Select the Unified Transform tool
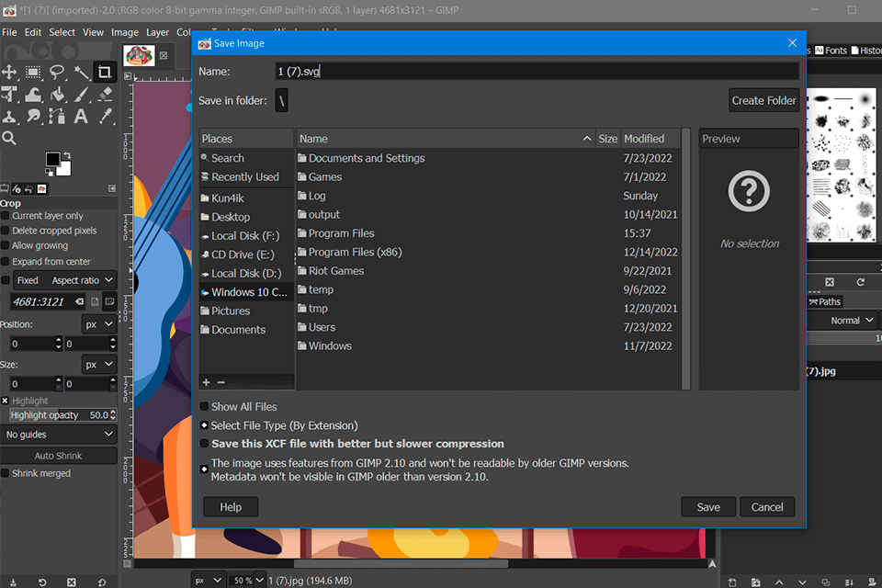The width and height of the screenshot is (882, 588). click(x=9, y=95)
